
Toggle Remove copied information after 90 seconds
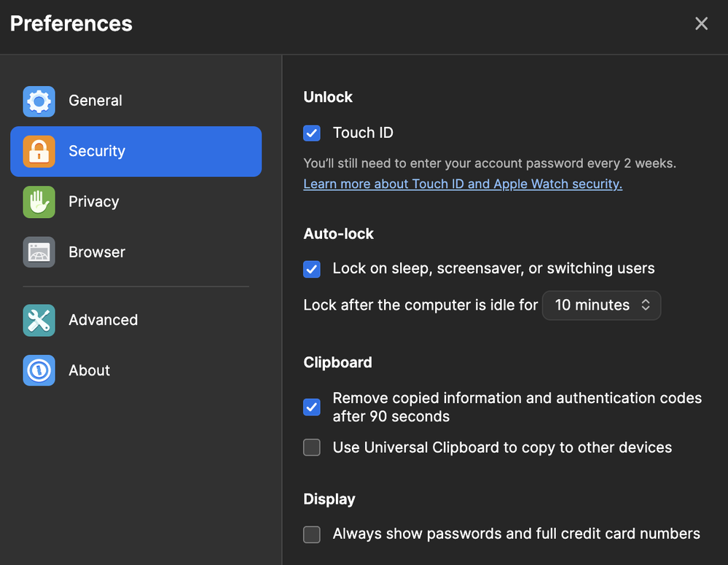pyautogui.click(x=312, y=407)
